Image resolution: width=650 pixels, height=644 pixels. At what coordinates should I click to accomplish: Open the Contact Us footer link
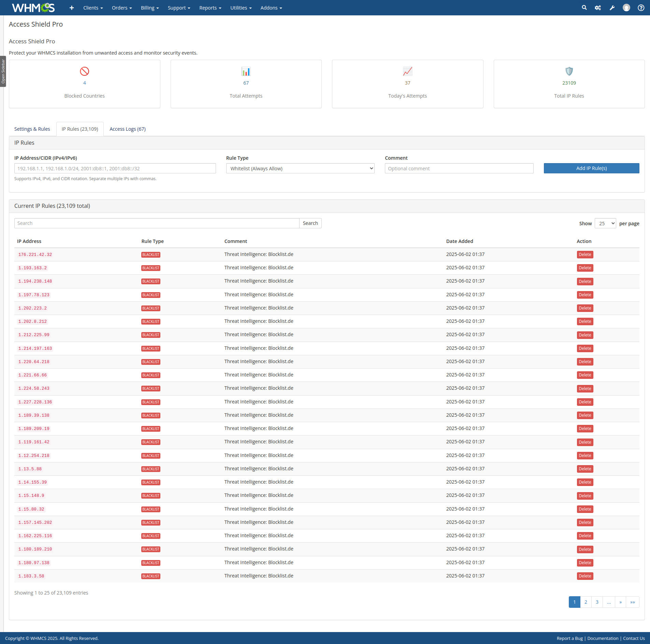(x=634, y=638)
